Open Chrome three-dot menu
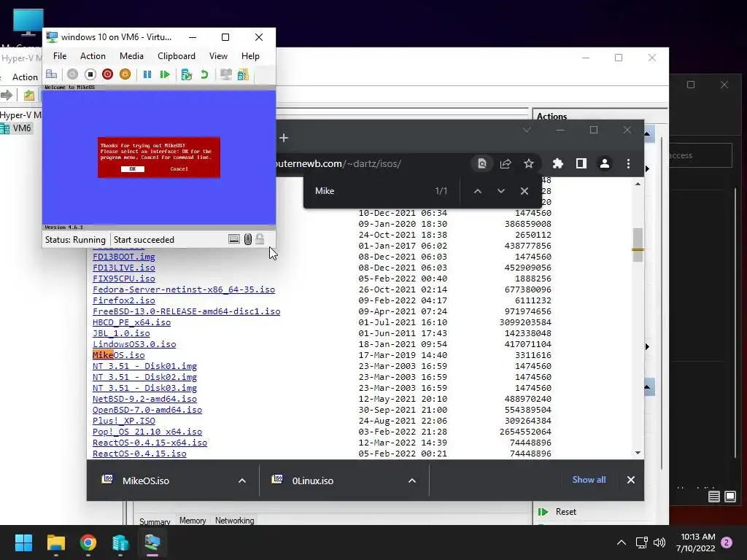Viewport: 747px width, 560px height. click(628, 164)
